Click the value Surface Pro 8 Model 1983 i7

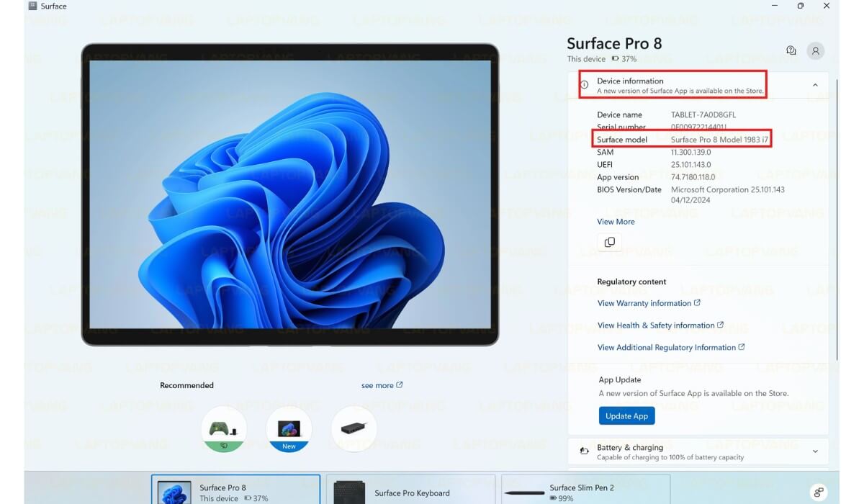click(719, 140)
